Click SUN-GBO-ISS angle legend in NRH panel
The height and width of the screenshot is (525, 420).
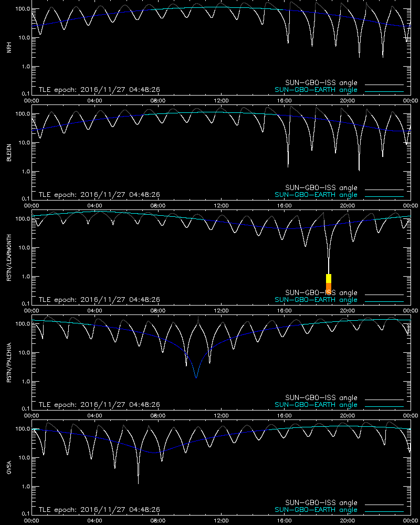coord(321,83)
